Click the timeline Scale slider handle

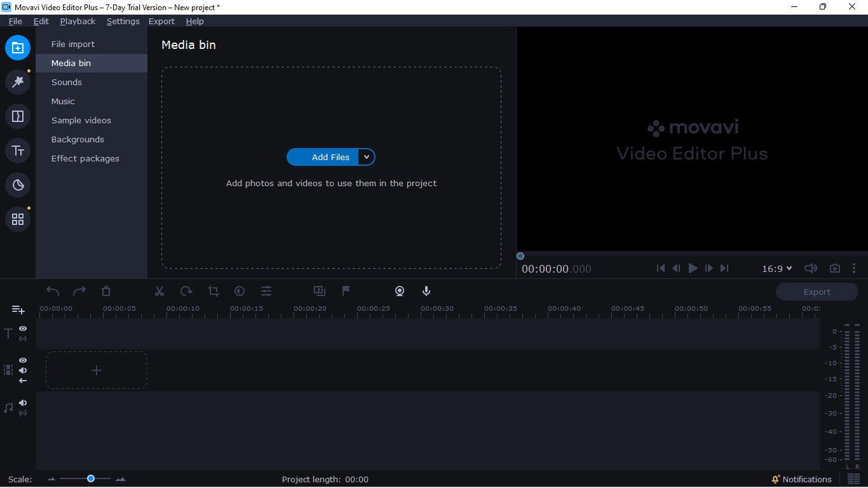pos(91,478)
